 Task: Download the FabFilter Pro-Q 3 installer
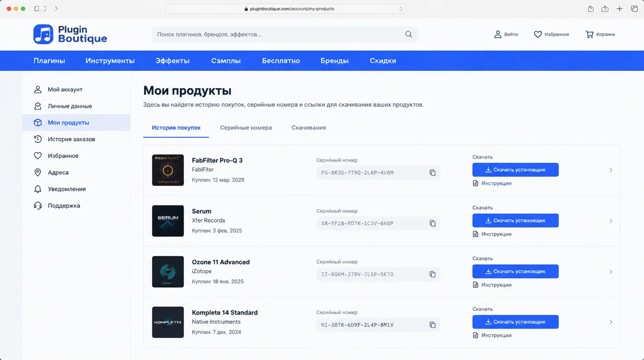click(516, 170)
